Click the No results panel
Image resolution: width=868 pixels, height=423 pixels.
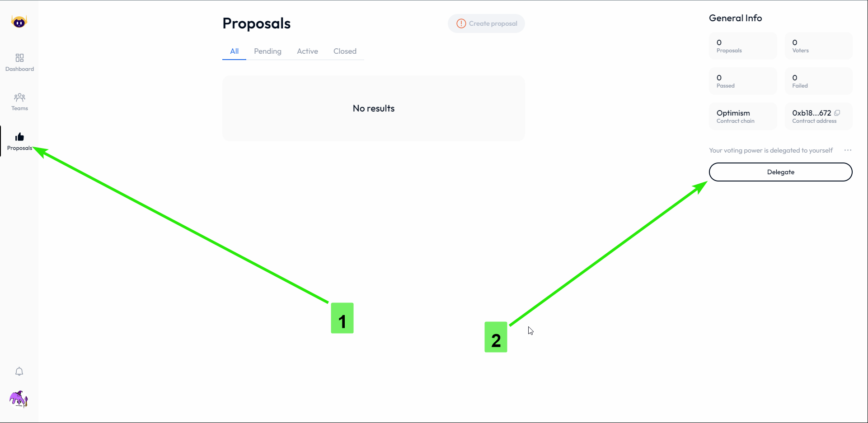tap(374, 108)
